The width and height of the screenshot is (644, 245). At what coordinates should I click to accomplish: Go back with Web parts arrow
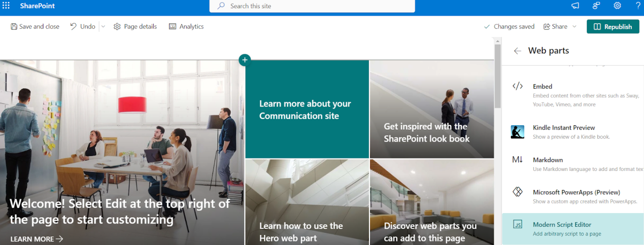point(518,51)
